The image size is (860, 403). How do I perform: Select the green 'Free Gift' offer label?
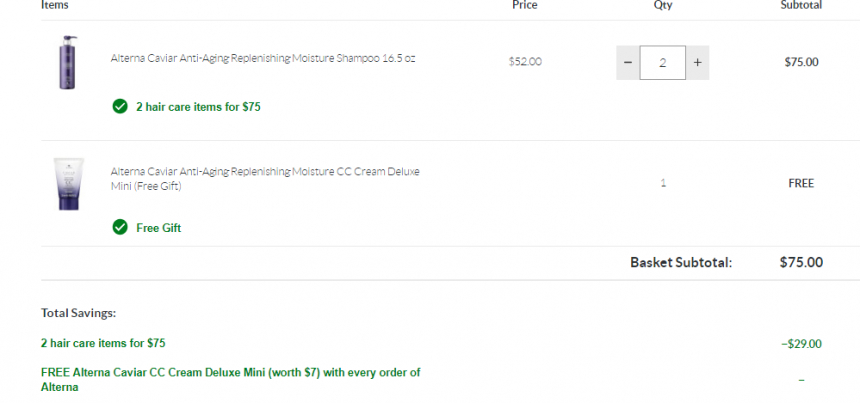click(x=159, y=228)
